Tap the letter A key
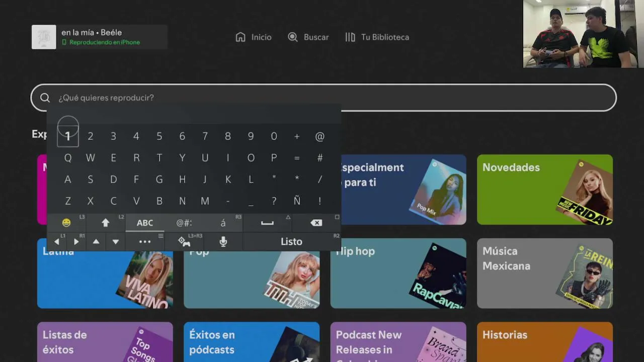The image size is (644, 362). coord(67,179)
